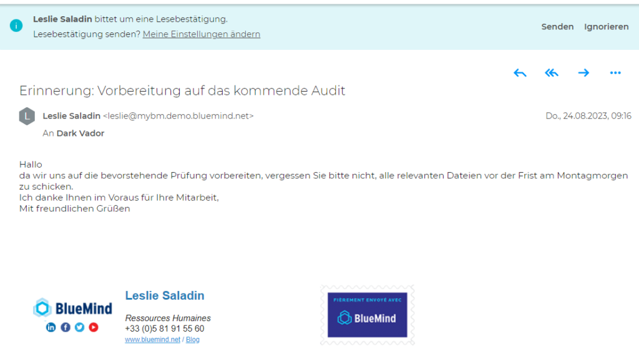The width and height of the screenshot is (639, 364).
Task: Reply to the email using the single-arrow icon
Action: [x=520, y=73]
